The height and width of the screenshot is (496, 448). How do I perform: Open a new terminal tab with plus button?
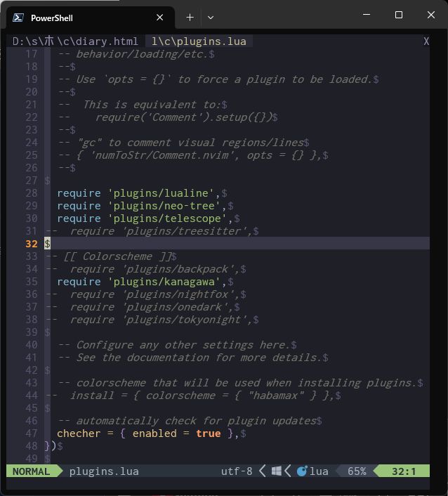190,18
